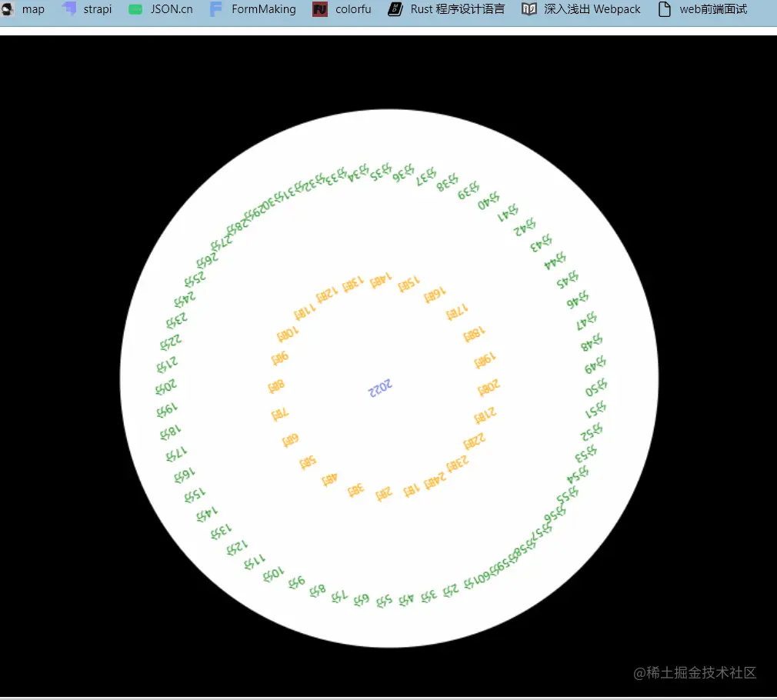This screenshot has height=700, width=777.
Task: Click the map globe favicon on bookmarks bar
Action: click(8, 9)
